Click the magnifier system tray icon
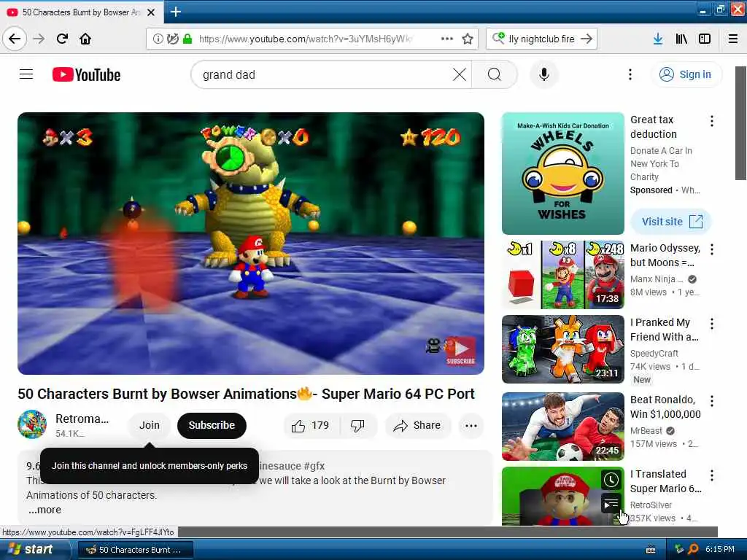Image resolution: width=747 pixels, height=560 pixels. 693,549
